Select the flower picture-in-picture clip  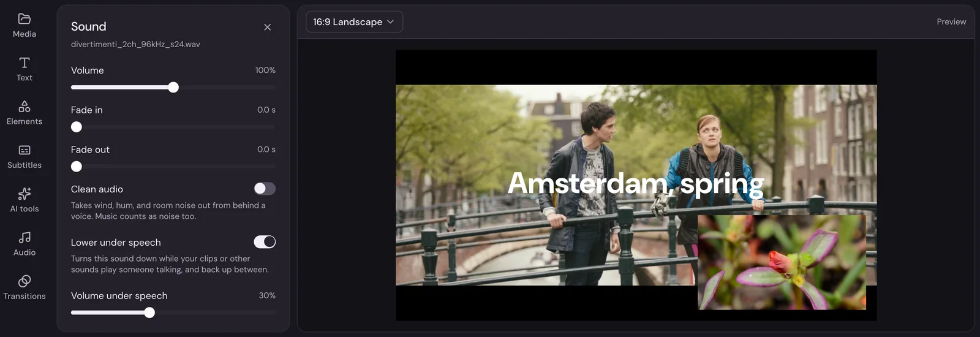(x=782, y=262)
